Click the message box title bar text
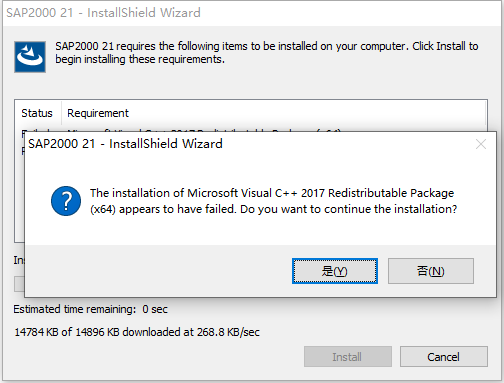This screenshot has width=504, height=383. tap(125, 144)
